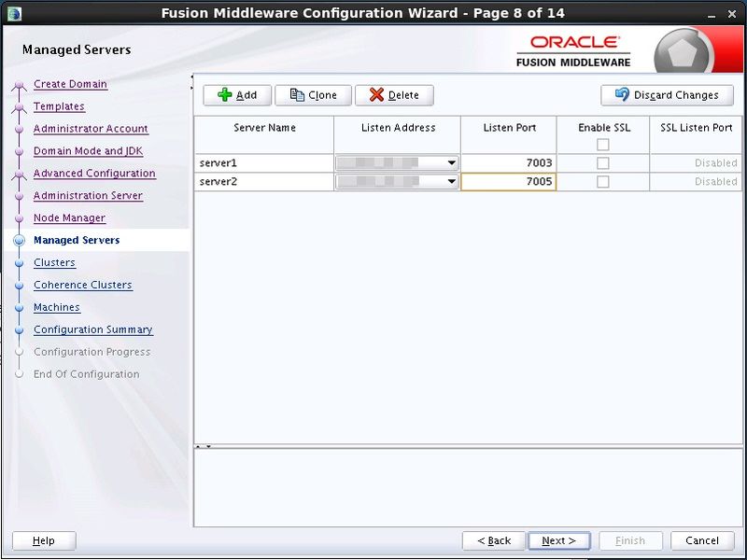This screenshot has width=747, height=560.
Task: Toggle the Enable SSL header checkbox
Action: tap(602, 145)
